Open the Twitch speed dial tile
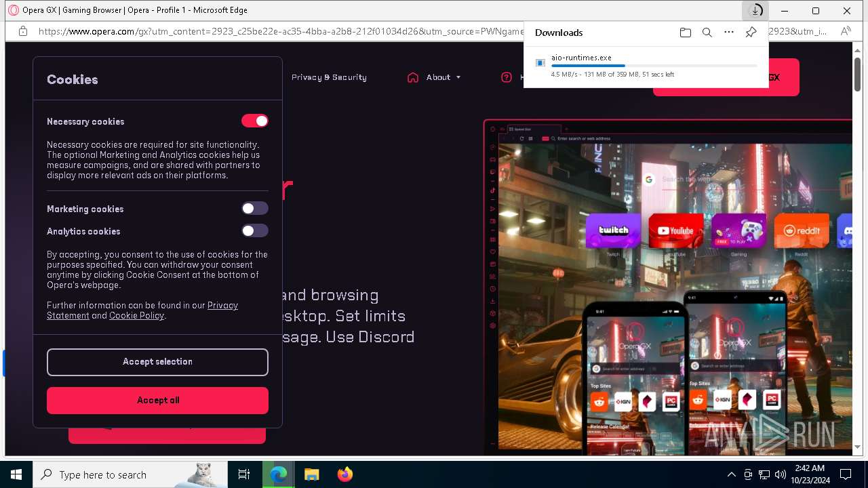Viewport: 868px width, 488px height. (613, 231)
